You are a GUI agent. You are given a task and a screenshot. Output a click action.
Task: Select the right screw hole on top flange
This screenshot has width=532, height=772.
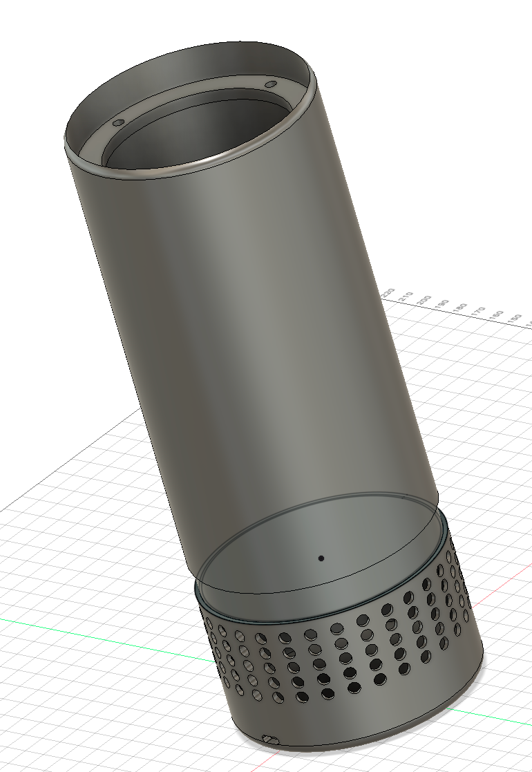(271, 84)
